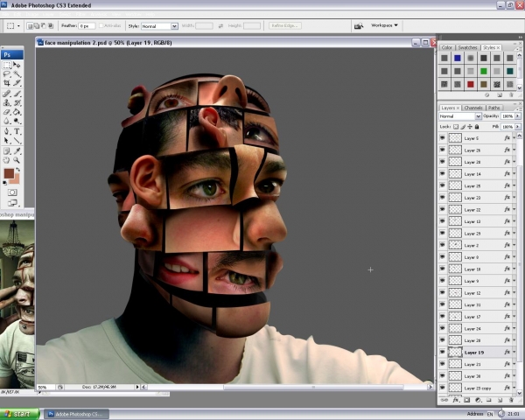Select the Paint Bucket tool

[x=17, y=112]
